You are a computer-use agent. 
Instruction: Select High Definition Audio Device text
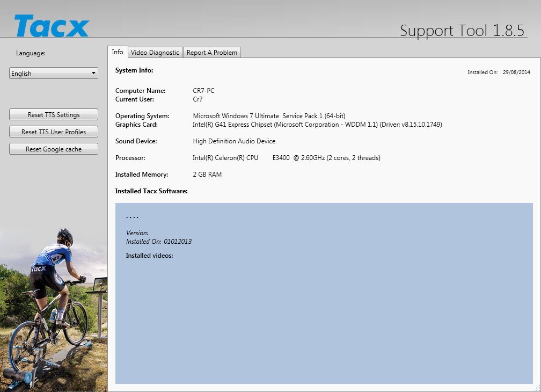coord(234,141)
